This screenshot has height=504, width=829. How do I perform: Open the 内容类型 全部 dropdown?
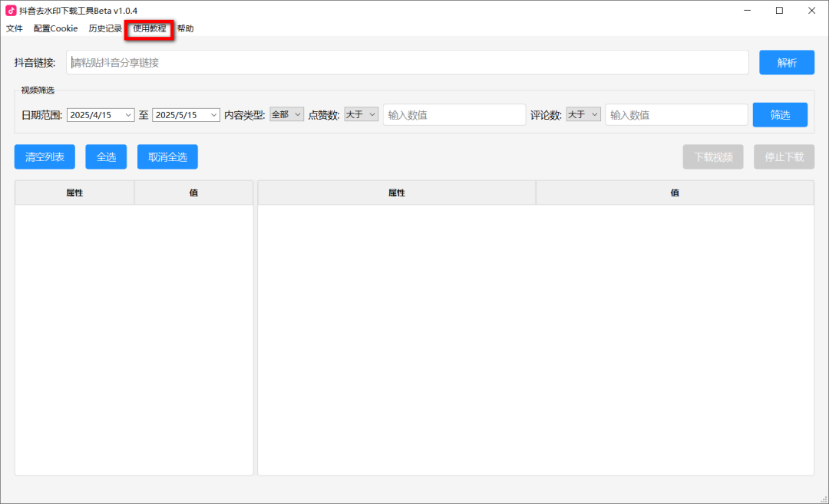click(x=286, y=114)
